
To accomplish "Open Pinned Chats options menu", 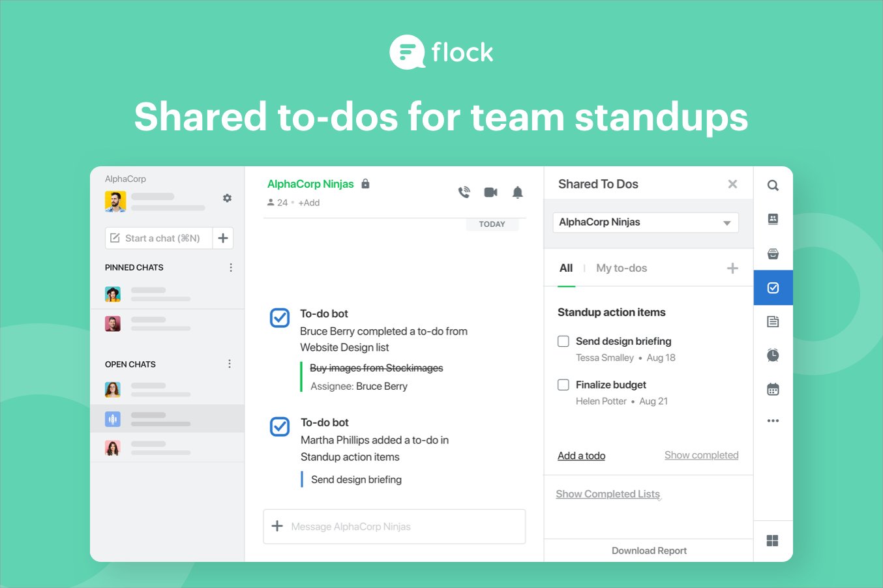I will pos(231,267).
